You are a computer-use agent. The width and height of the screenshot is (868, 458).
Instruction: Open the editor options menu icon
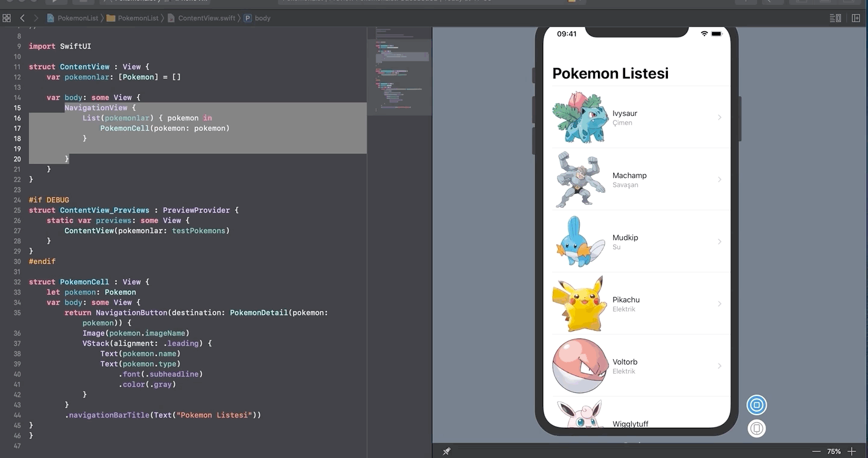point(835,18)
